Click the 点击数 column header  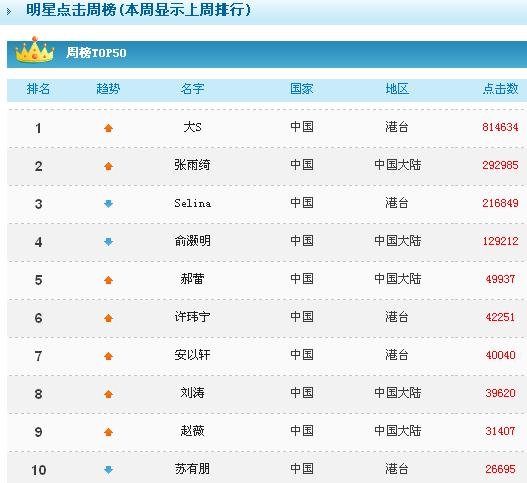[500, 89]
